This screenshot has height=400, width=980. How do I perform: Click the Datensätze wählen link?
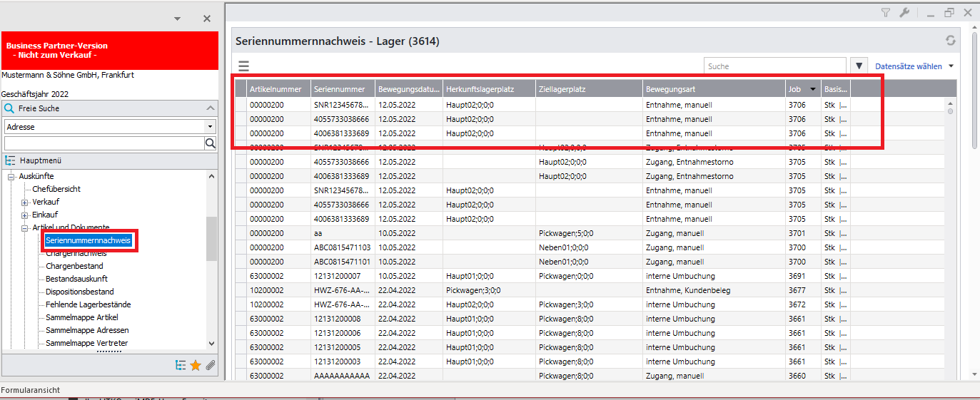click(909, 66)
